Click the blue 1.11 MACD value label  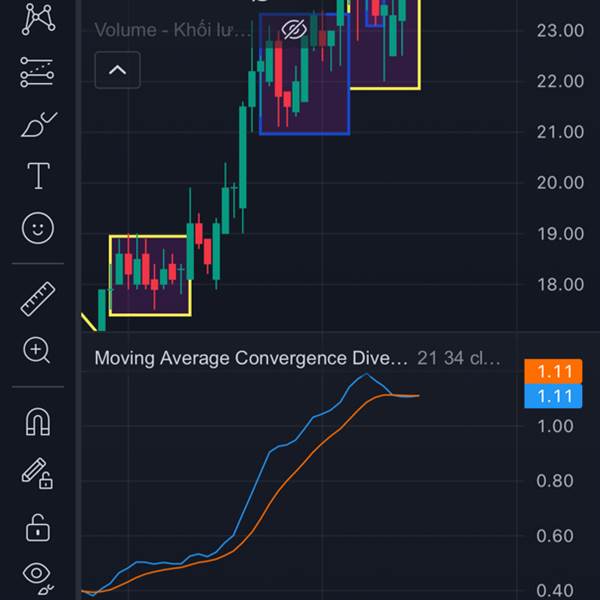(553, 396)
